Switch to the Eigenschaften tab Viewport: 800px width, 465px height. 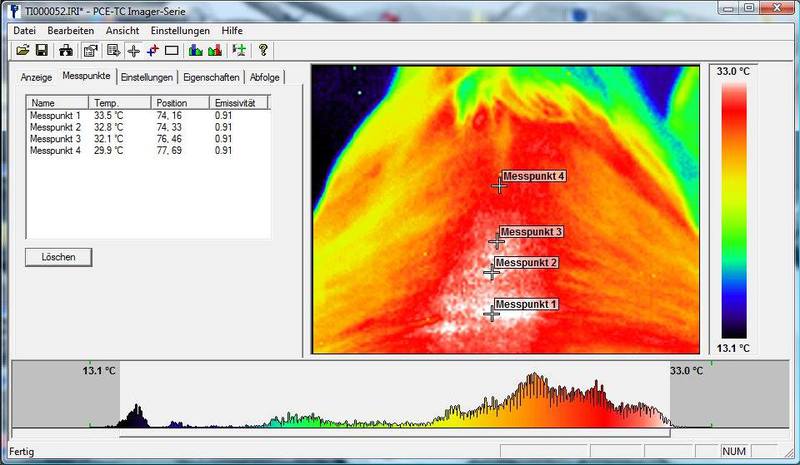[x=211, y=77]
